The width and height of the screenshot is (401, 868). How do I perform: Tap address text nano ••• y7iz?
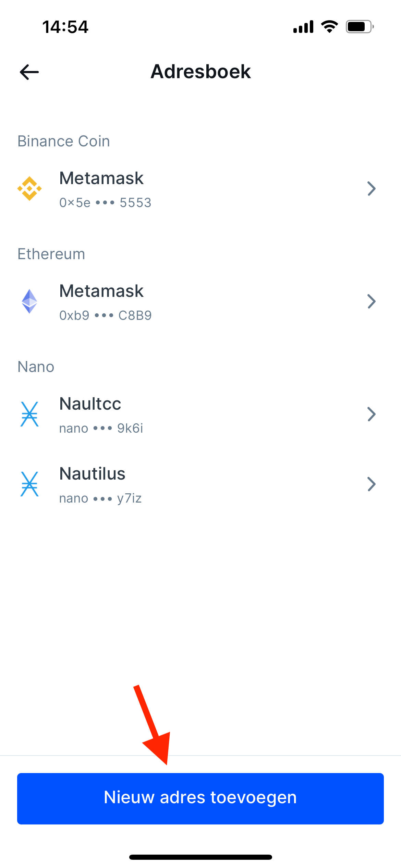coord(100,498)
